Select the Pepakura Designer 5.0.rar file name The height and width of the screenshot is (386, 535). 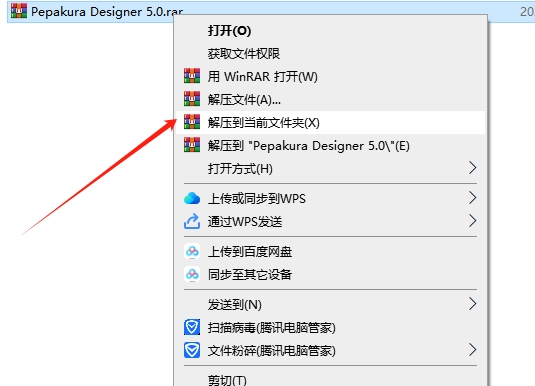[107, 12]
